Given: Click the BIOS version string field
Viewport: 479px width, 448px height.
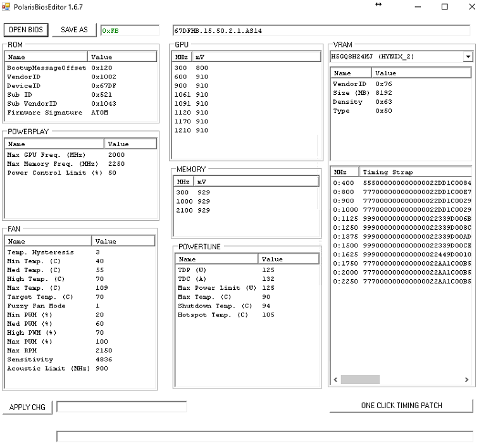Looking at the screenshot, I should 321,30.
